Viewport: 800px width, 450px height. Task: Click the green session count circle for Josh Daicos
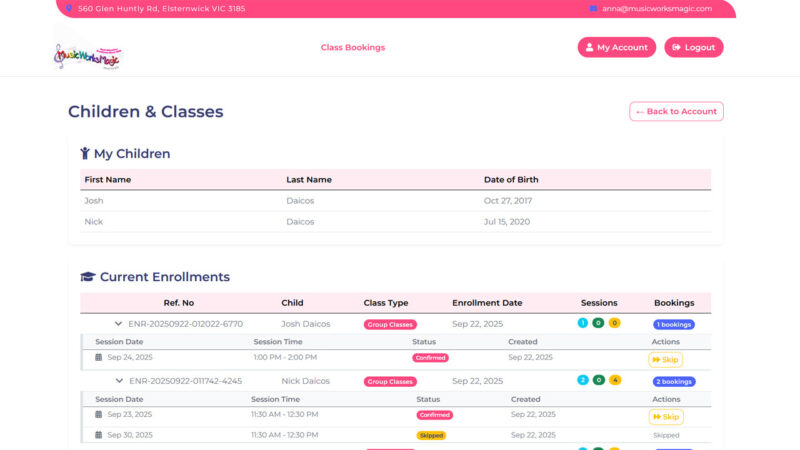(x=598, y=323)
